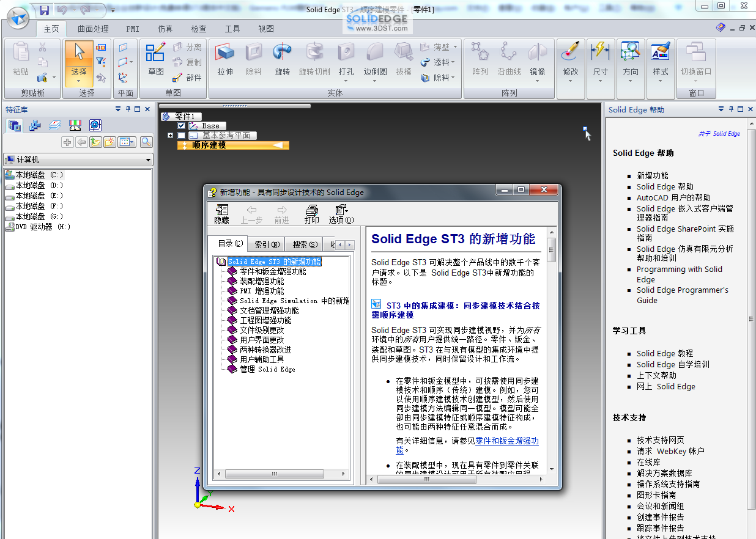Click the 关于 Solid Edge link
This screenshot has height=539, width=756.
(719, 133)
